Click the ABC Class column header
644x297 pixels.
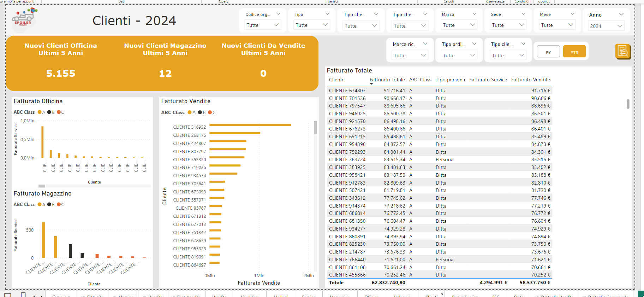tap(420, 80)
